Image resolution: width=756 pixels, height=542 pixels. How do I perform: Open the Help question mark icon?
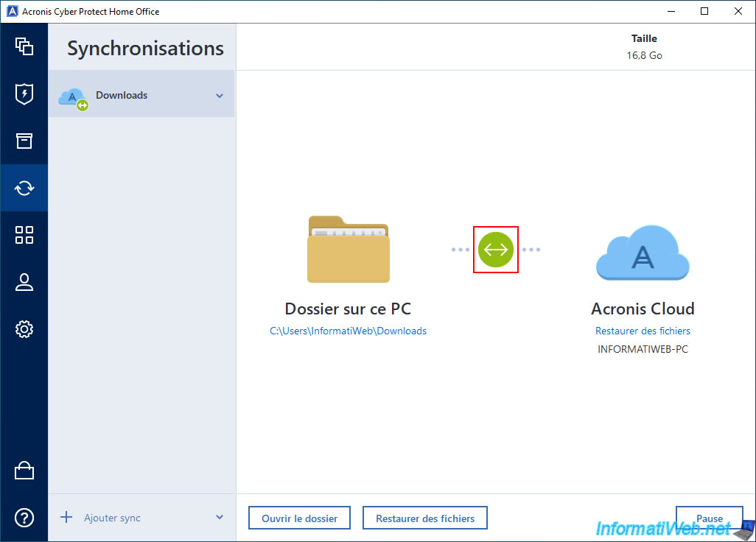(x=24, y=518)
